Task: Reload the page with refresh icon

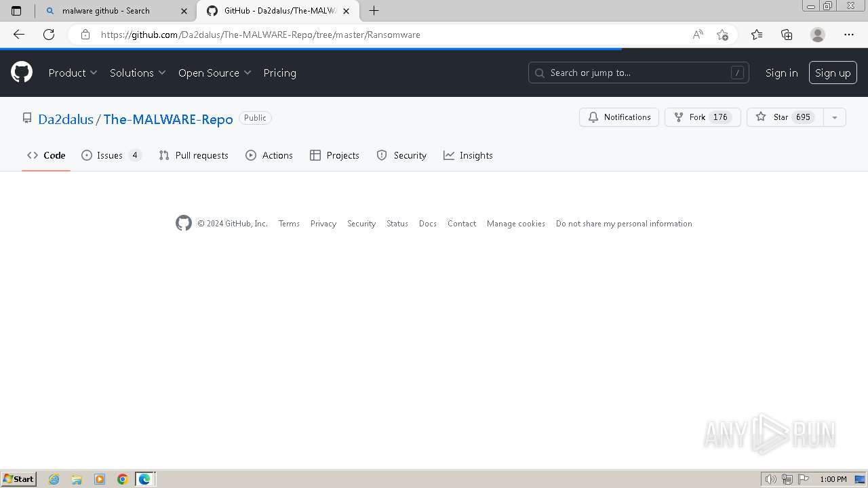Action: [49, 35]
